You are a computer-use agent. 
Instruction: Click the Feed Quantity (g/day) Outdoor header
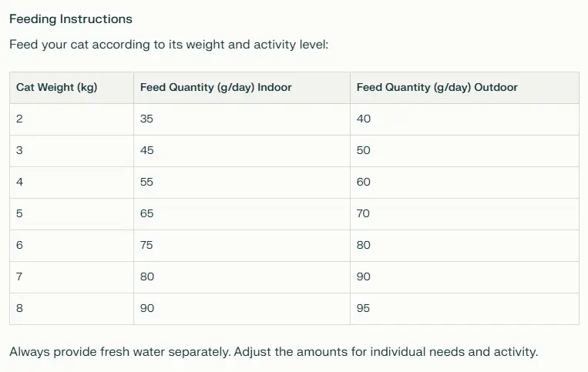coord(465,88)
